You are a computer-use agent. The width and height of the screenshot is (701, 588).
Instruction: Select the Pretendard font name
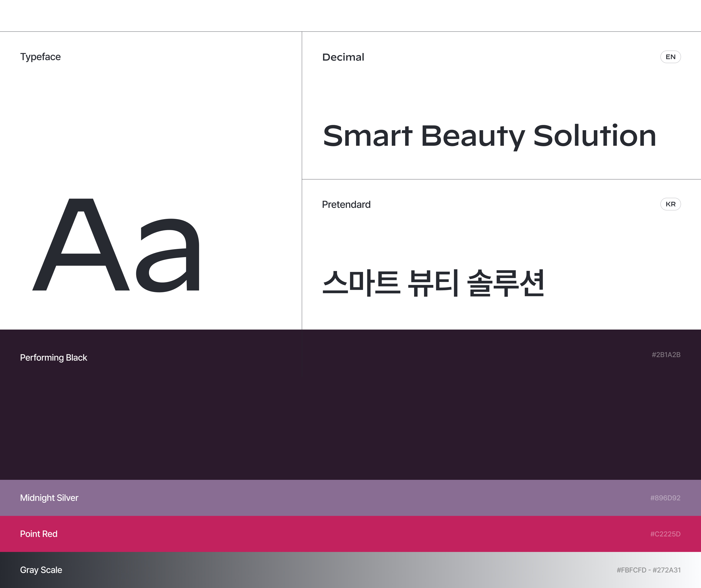[x=346, y=204]
